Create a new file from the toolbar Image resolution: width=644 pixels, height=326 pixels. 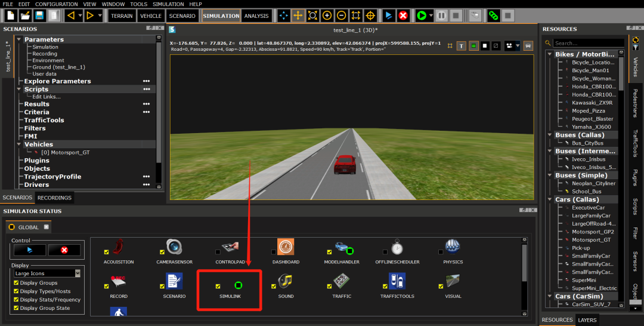[x=11, y=16]
